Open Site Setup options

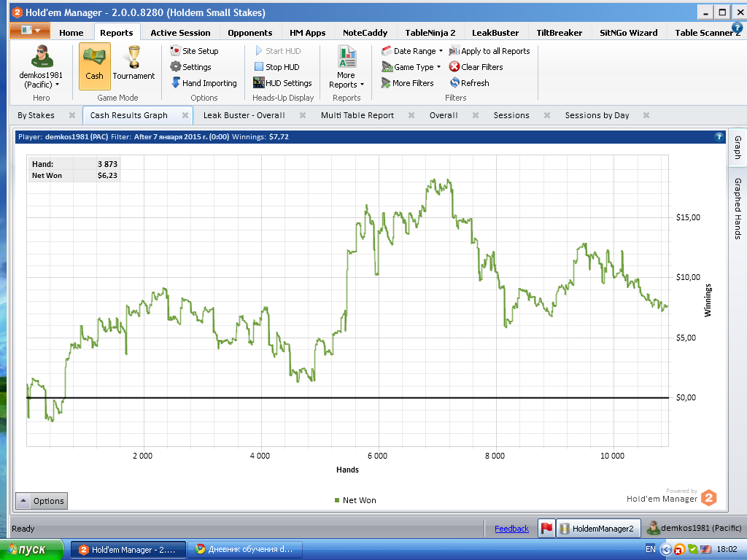coord(194,51)
